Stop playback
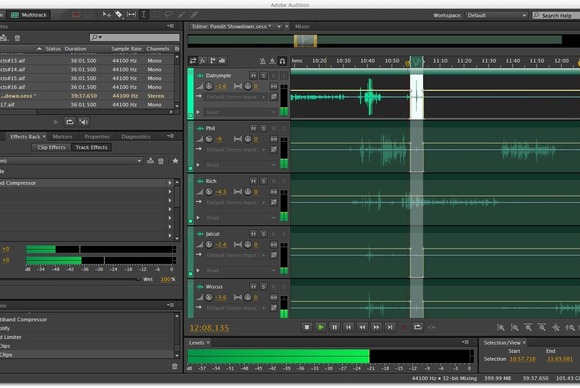The height and width of the screenshot is (388, 580). click(x=307, y=327)
